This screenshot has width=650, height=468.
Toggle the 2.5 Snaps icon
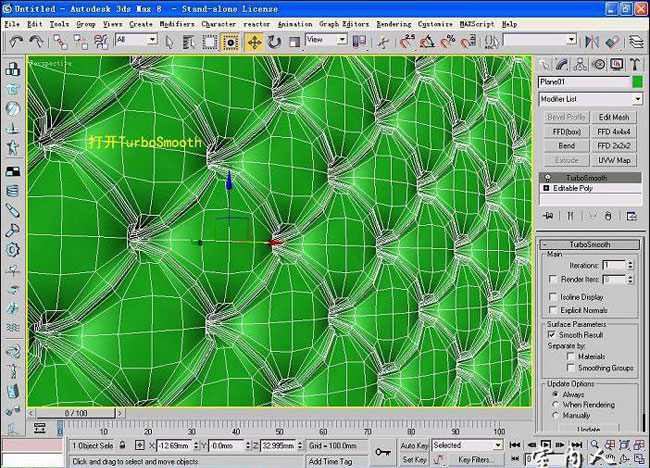tap(407, 42)
